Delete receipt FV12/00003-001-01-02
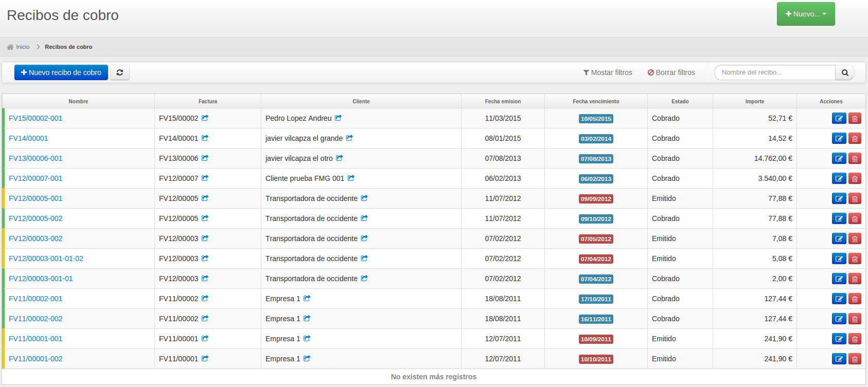The image size is (868, 387). (x=855, y=259)
